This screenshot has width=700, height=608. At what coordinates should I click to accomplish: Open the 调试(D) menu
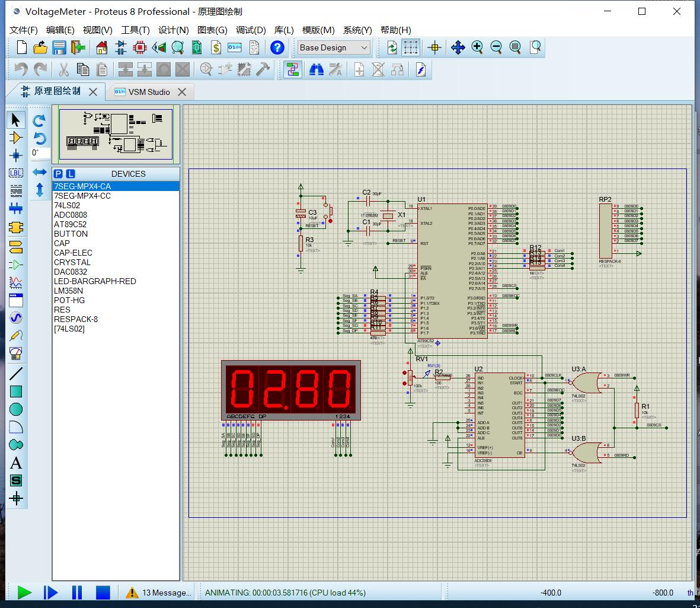tap(251, 30)
